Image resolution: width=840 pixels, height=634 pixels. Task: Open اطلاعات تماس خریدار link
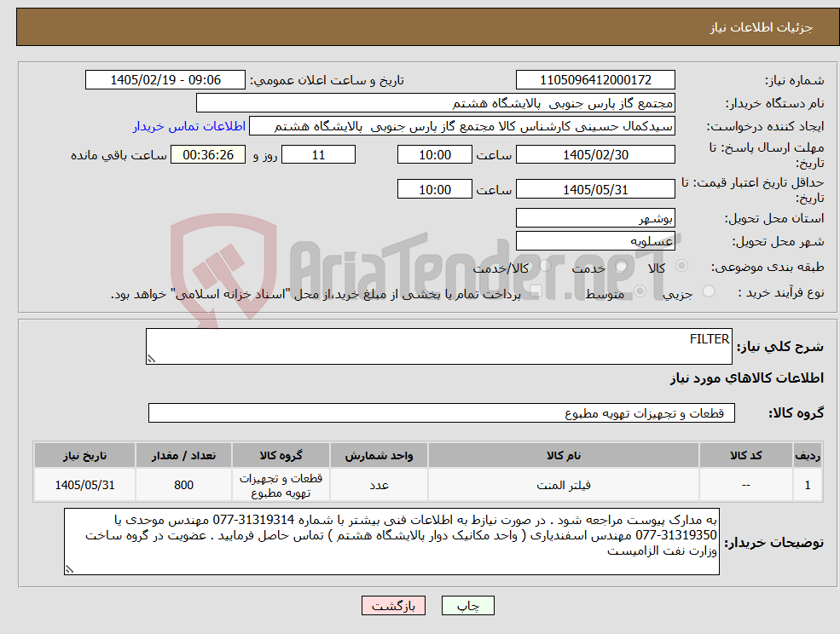189,126
